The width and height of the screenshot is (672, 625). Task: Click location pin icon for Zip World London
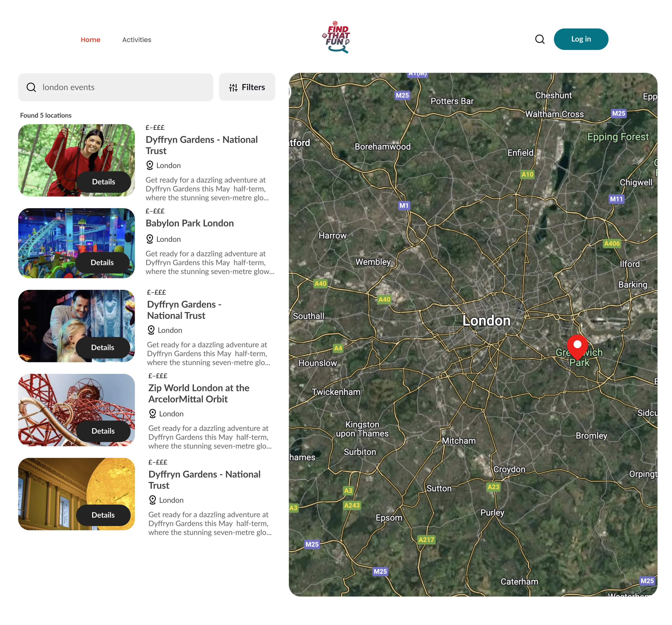click(152, 414)
